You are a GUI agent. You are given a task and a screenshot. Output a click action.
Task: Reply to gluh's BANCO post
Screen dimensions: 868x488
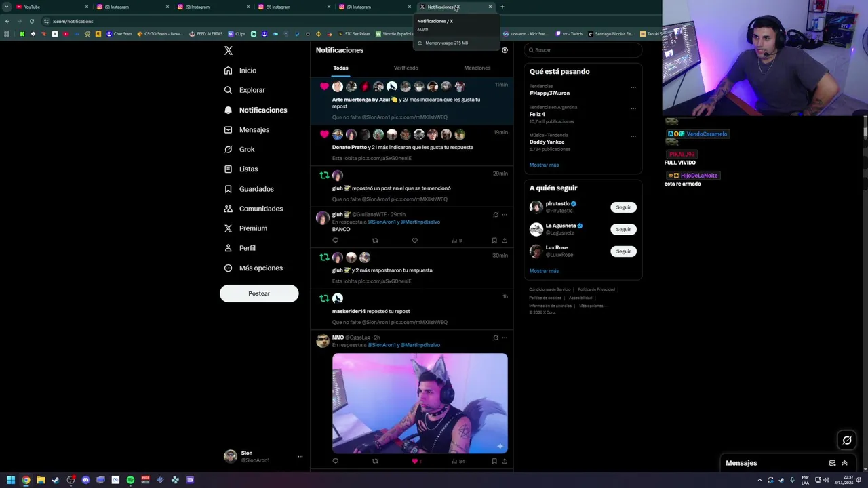[x=335, y=240]
